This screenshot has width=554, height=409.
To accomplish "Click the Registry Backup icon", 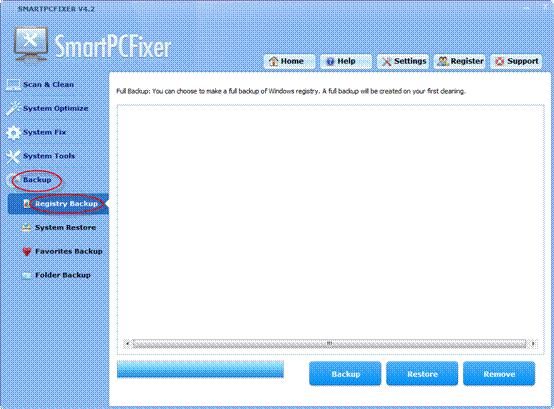I will 26,203.
